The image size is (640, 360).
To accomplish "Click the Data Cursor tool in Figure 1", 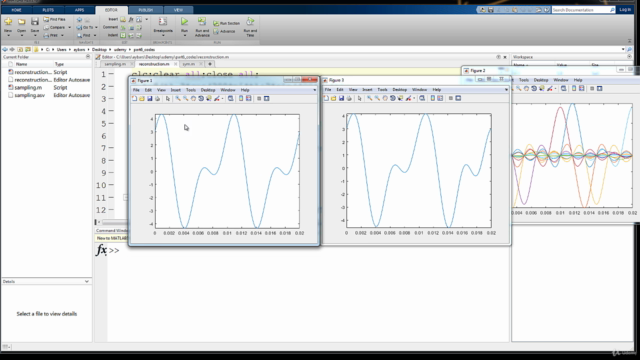I will (x=209, y=98).
